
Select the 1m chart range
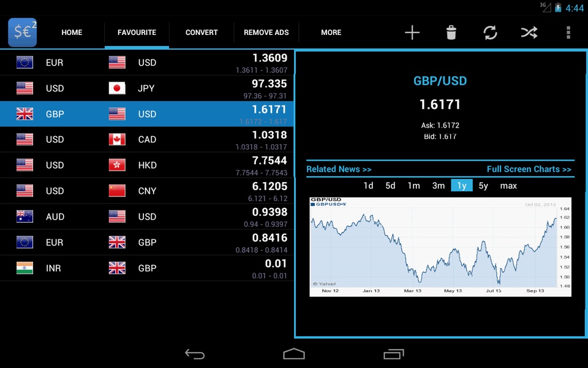[x=413, y=185]
